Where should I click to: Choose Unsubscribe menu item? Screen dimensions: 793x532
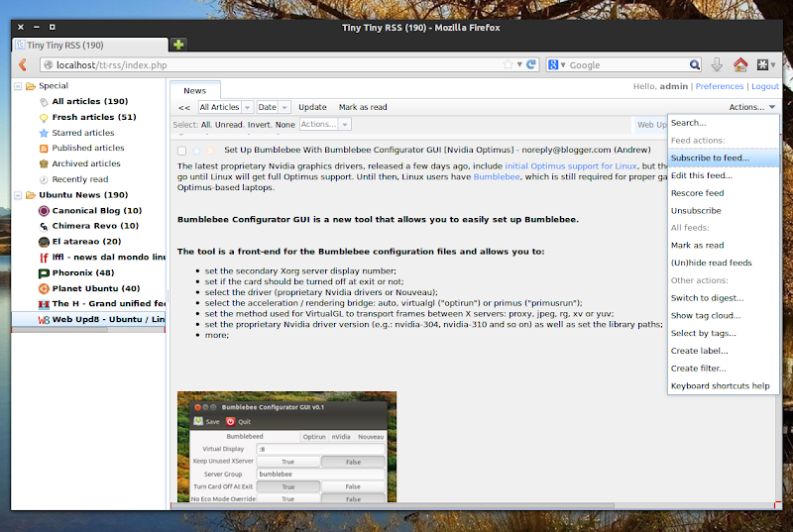click(723, 211)
